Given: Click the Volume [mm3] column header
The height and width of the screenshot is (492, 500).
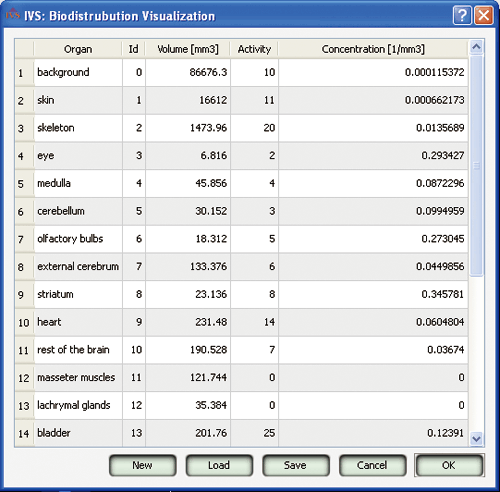Looking at the screenshot, I should click(x=188, y=49).
